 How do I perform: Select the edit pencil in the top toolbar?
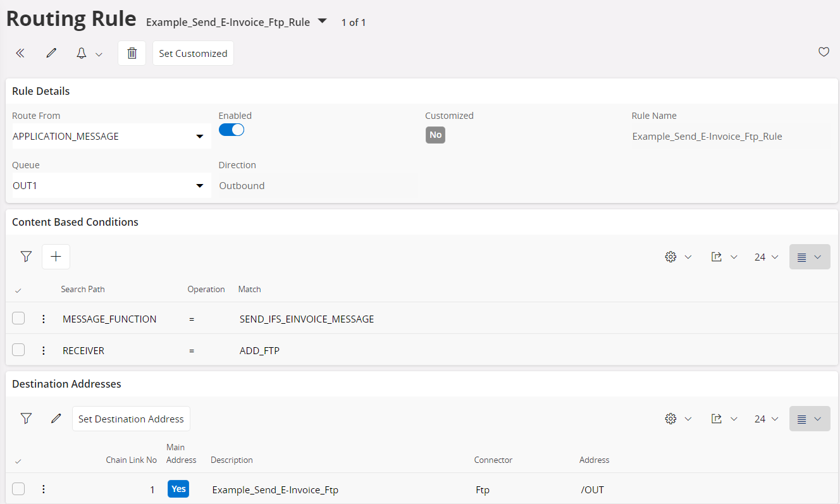pos(51,52)
